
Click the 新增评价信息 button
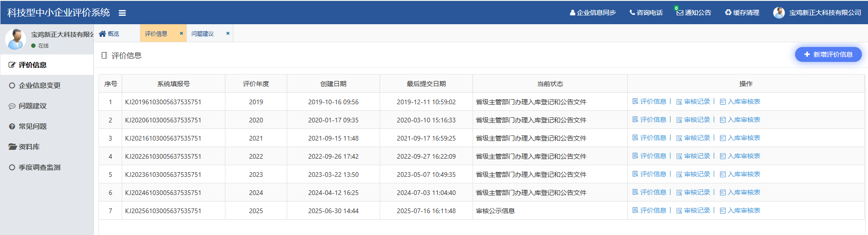[x=828, y=54]
